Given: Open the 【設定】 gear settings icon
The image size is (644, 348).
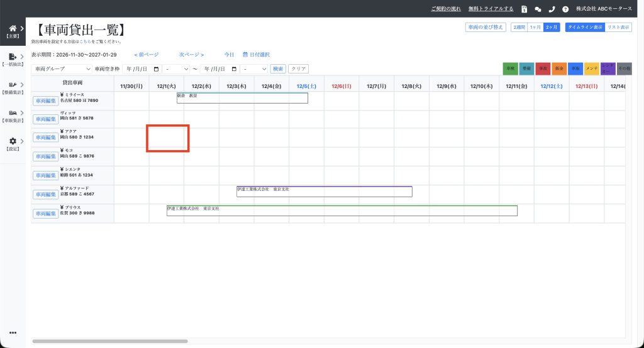Looking at the screenshot, I should pos(13,142).
